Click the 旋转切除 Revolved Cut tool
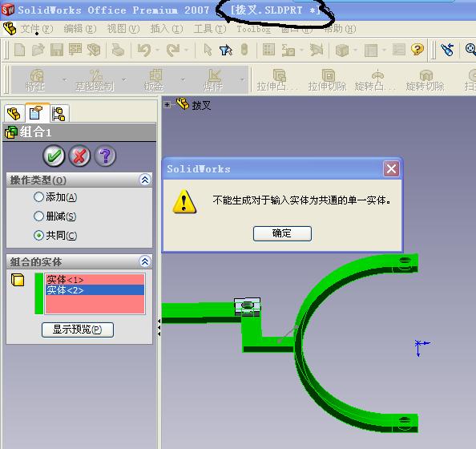The height and width of the screenshot is (449, 476). [426, 80]
